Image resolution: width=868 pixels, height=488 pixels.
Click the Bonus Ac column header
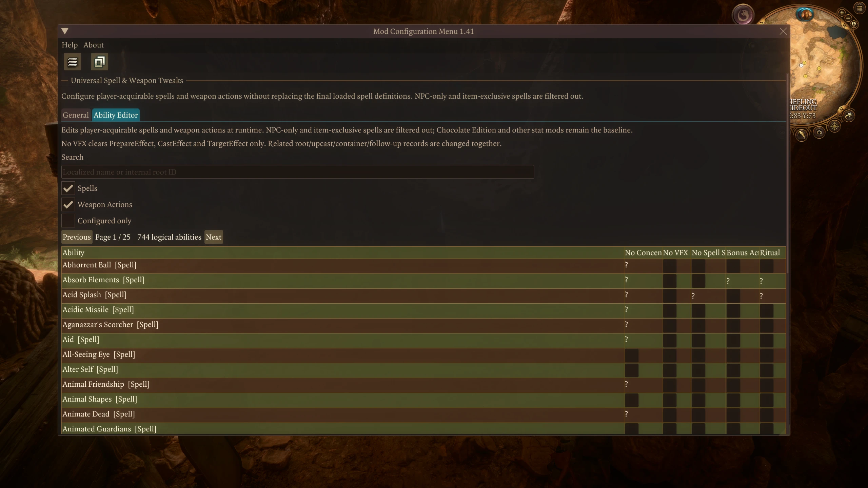pos(742,253)
